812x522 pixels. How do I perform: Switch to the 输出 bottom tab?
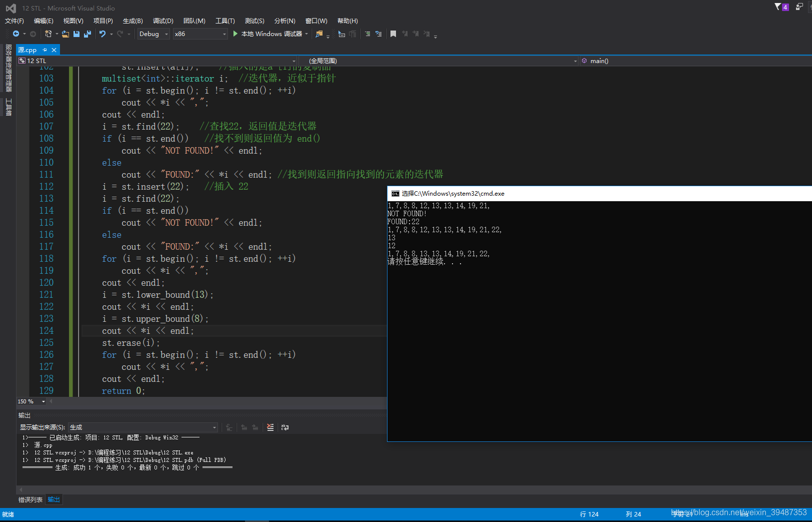(x=54, y=499)
